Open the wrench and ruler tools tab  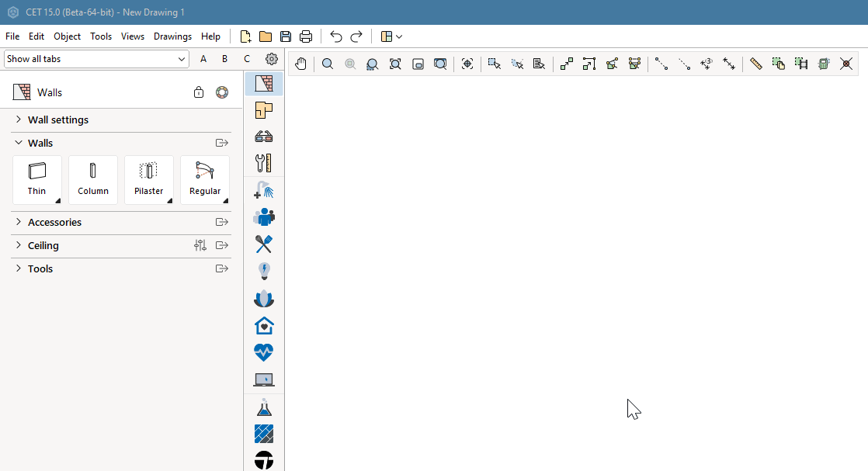click(264, 163)
